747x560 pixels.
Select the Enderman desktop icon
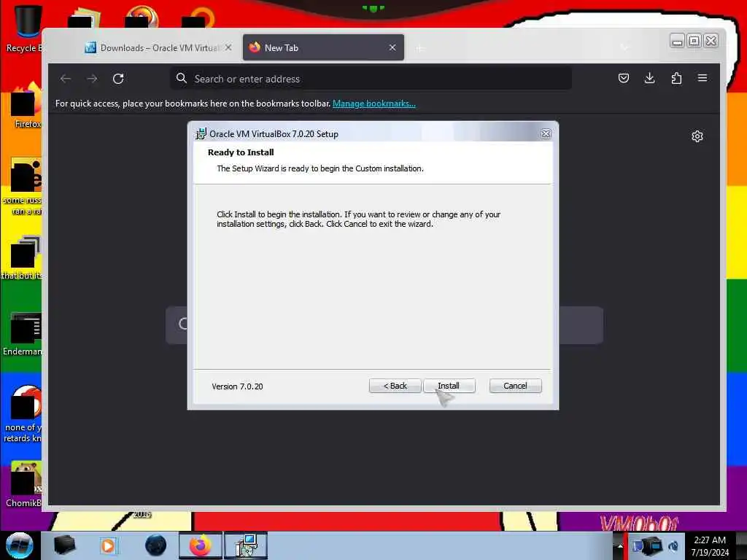[24, 333]
